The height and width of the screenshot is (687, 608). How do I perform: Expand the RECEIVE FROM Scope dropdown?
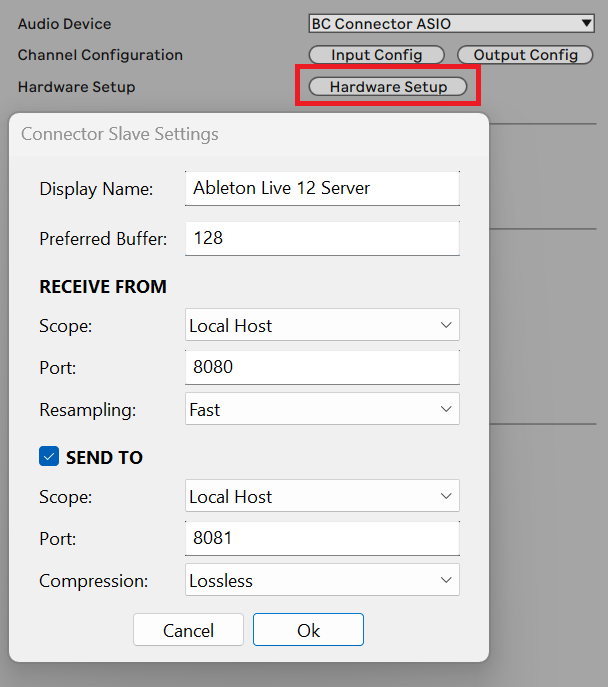tap(322, 325)
